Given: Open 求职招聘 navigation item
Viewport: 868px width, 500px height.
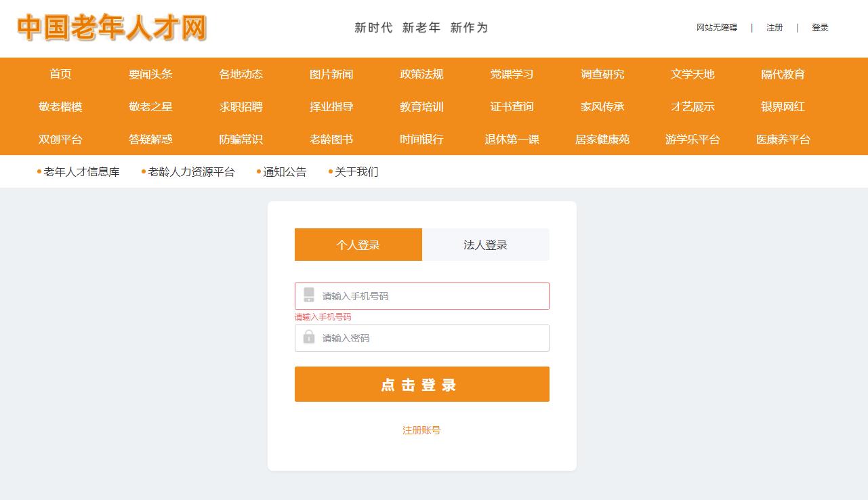Looking at the screenshot, I should [x=241, y=106].
